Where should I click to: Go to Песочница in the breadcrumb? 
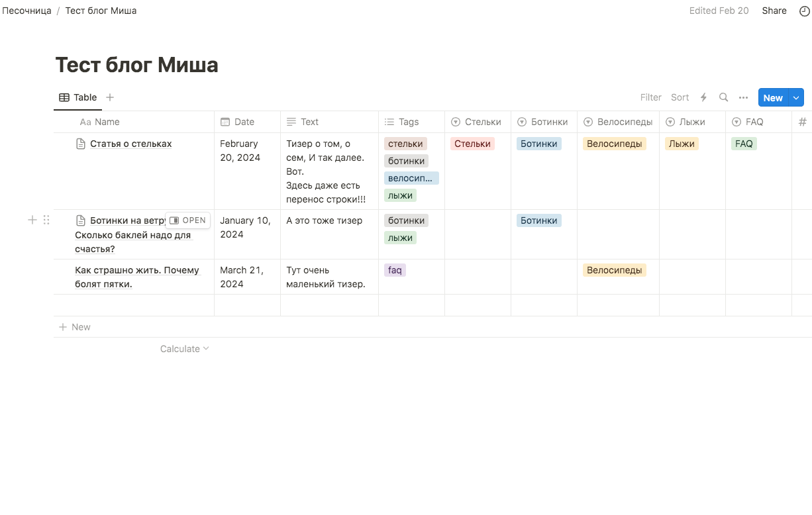coord(26,11)
